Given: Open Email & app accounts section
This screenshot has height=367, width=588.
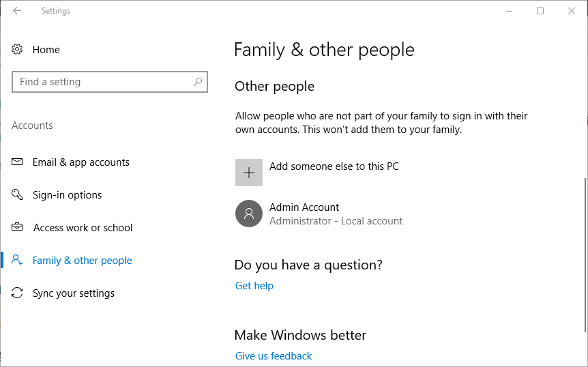Looking at the screenshot, I should click(x=80, y=162).
